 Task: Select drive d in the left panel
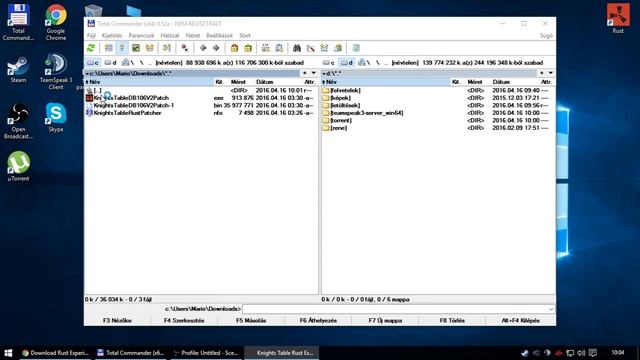click(x=110, y=62)
